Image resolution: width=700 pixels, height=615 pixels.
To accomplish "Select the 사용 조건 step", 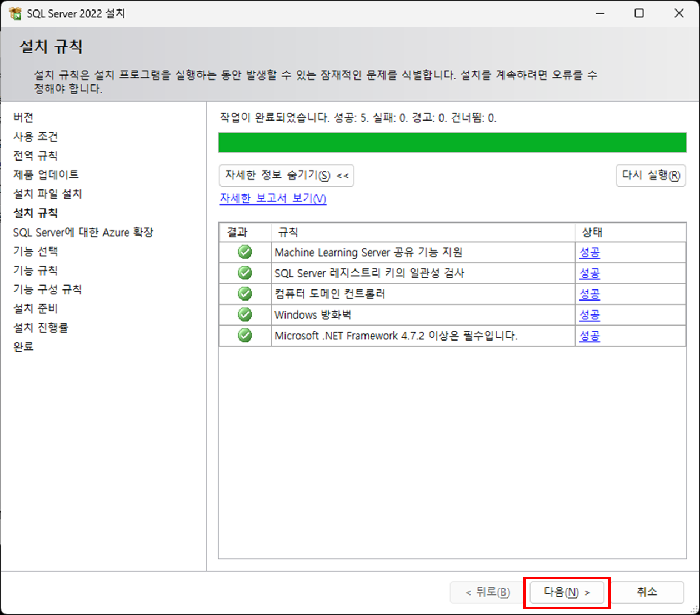I will click(36, 136).
